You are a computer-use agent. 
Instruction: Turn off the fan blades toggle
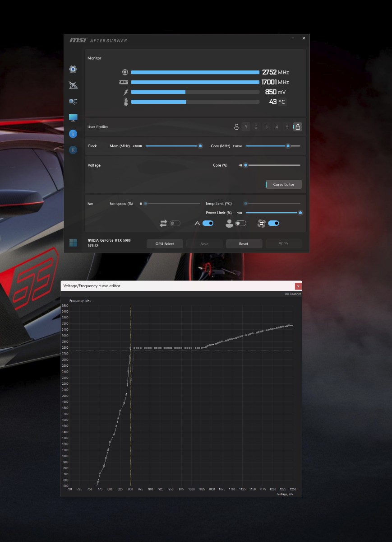(274, 223)
